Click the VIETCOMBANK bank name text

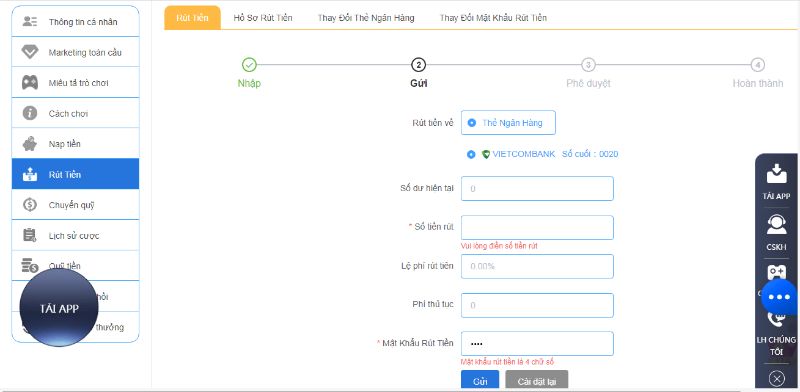click(523, 154)
